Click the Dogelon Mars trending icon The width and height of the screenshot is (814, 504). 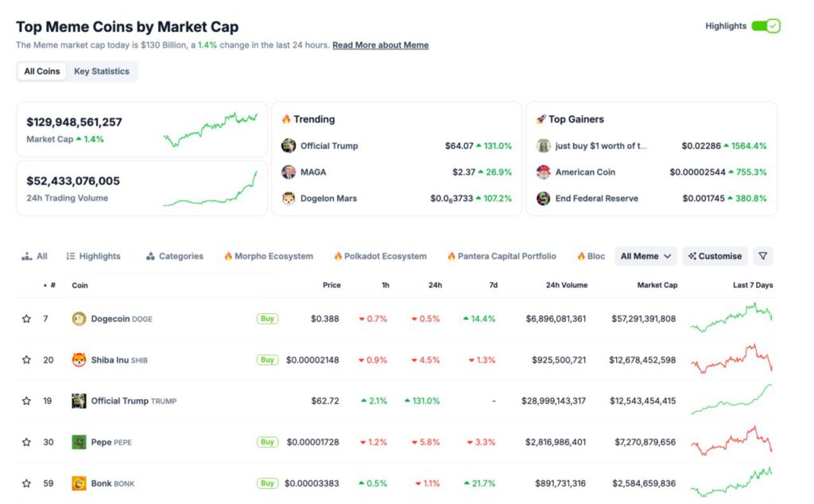tap(289, 198)
